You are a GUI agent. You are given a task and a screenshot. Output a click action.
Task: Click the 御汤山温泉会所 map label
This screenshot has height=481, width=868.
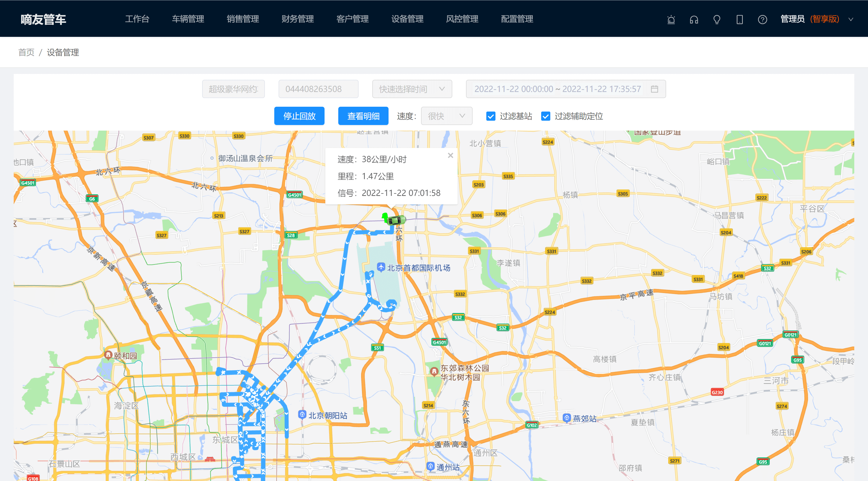pyautogui.click(x=245, y=158)
